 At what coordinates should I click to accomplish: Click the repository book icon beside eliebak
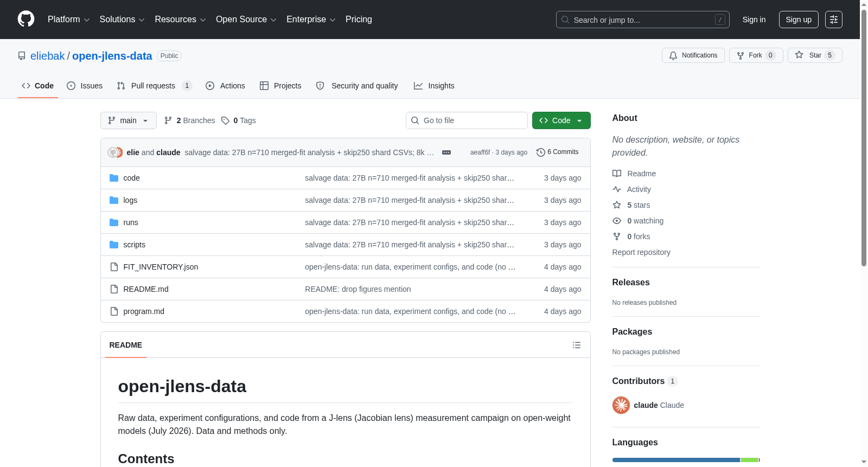click(x=22, y=56)
